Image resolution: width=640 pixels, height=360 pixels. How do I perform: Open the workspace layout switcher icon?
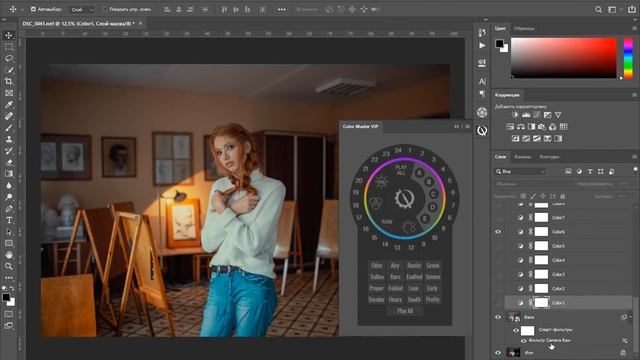point(612,9)
